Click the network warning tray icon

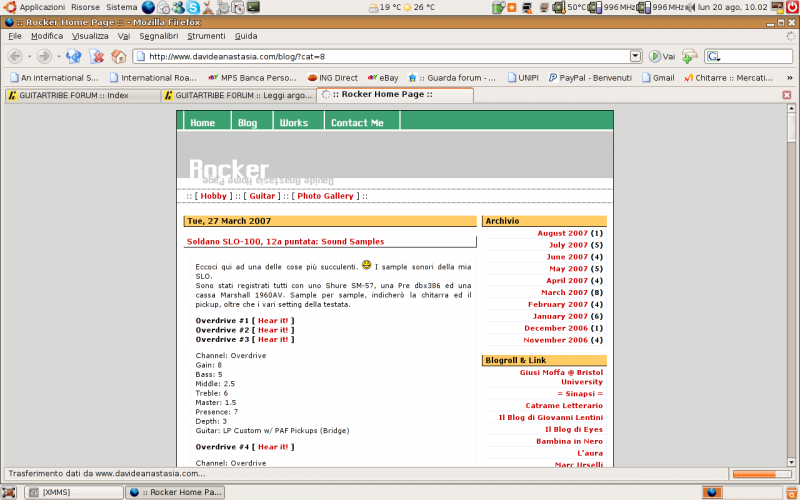[x=527, y=7]
